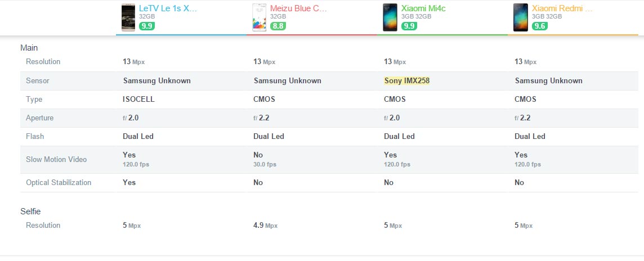This screenshot has width=644, height=261.
Task: Click the Aperture row label
Action: click(40, 118)
